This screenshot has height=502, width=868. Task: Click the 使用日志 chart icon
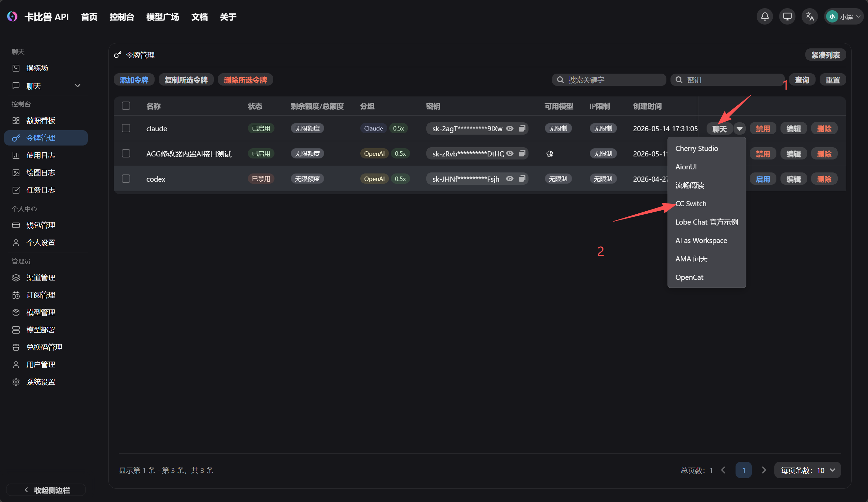click(x=16, y=155)
